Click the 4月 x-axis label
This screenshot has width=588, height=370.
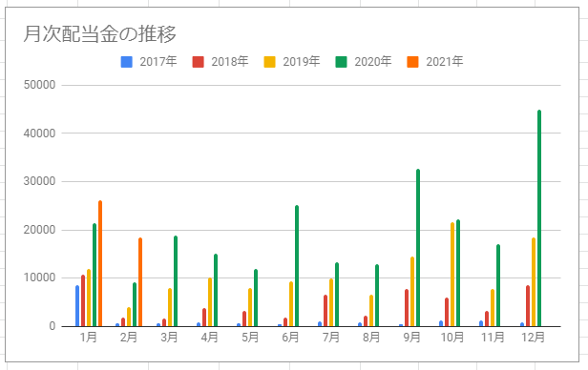[210, 338]
